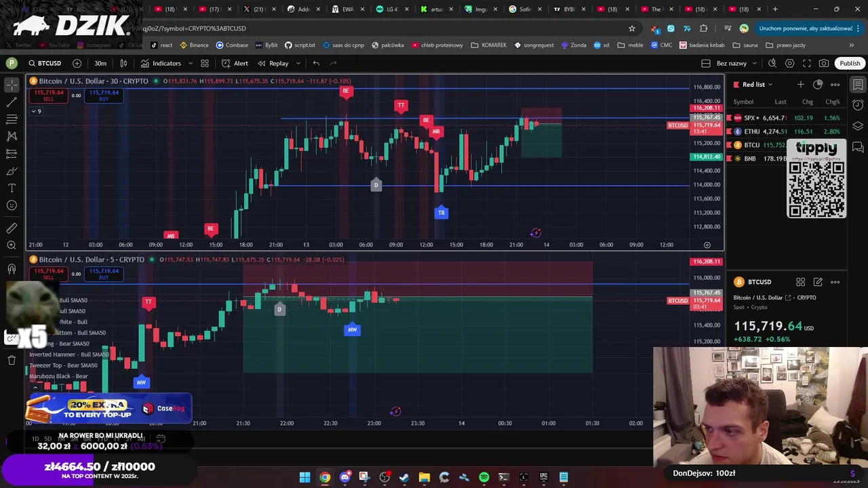Open the BTCUSD details more options dots
The image size is (868, 488).
(x=835, y=282)
